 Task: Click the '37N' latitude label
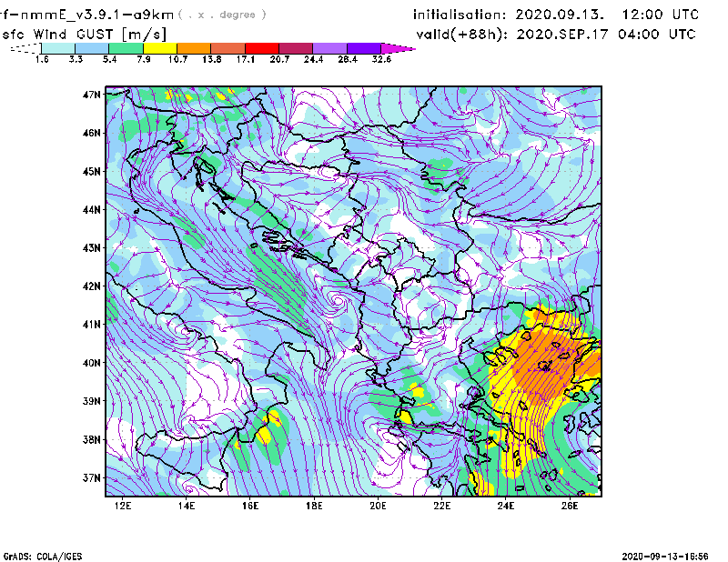[x=92, y=477]
